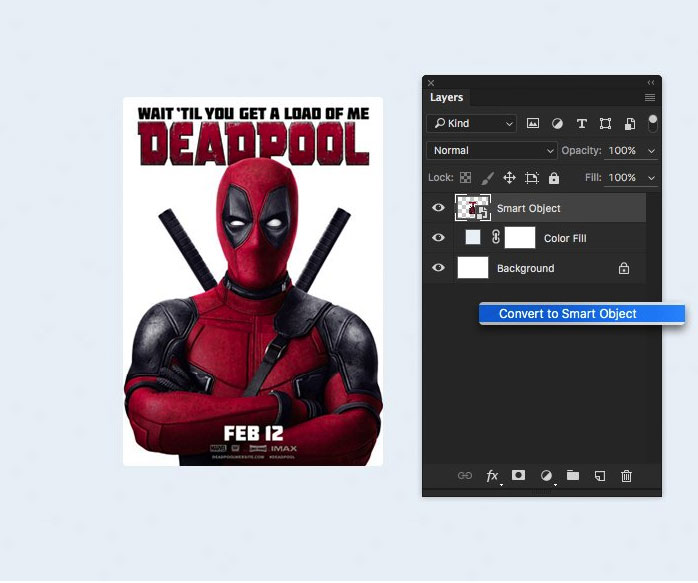Open the Normal blend mode dropdown
The height and width of the screenshot is (583, 698).
492,150
